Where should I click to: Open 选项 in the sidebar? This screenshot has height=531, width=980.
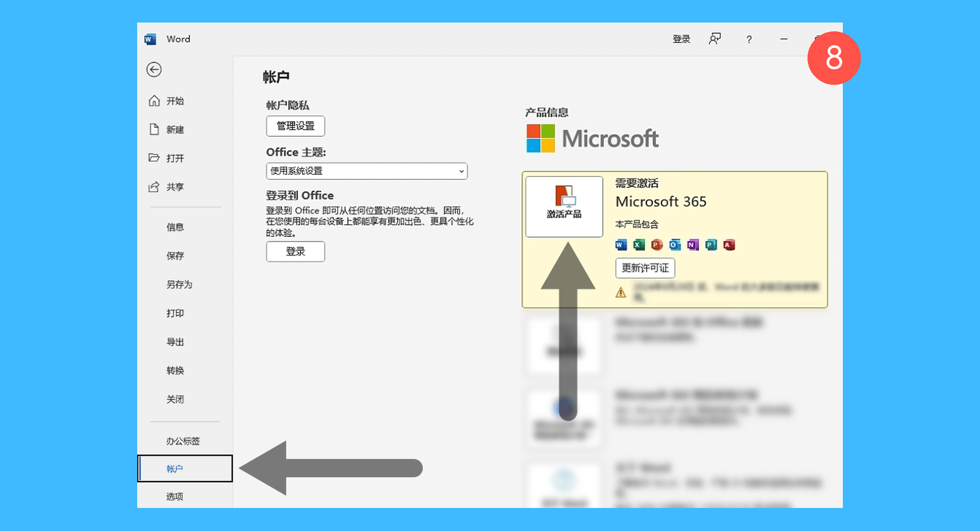tap(175, 496)
